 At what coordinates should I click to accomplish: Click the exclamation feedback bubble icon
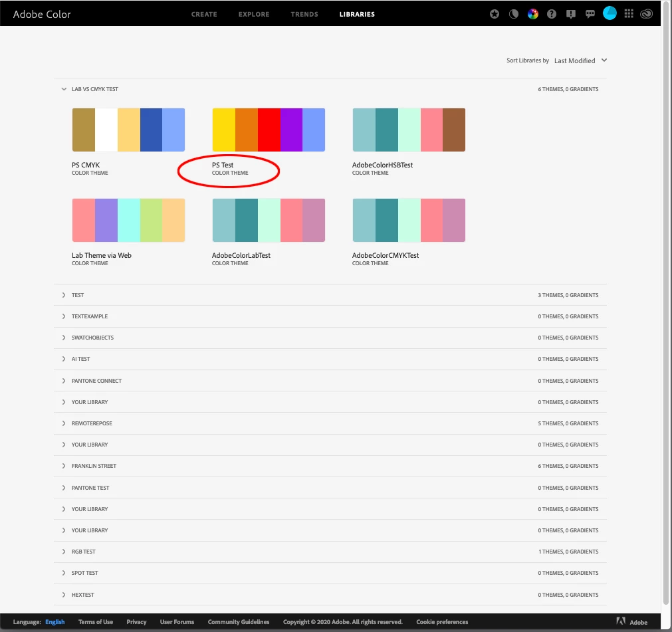[571, 14]
